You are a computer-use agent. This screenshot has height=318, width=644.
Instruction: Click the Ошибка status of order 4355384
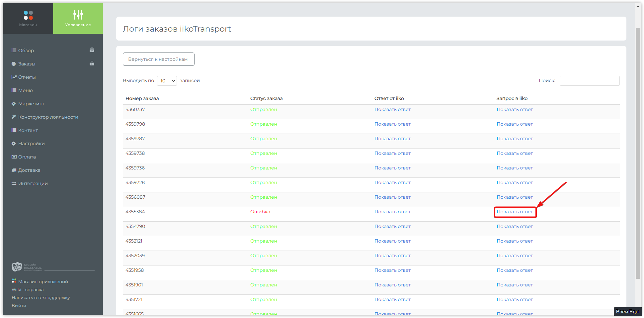coord(260,212)
